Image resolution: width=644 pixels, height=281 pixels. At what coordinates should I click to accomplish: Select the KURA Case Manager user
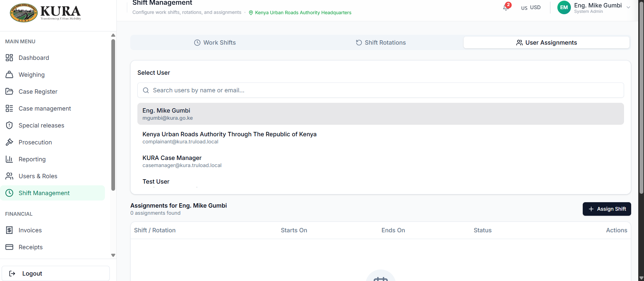(x=381, y=161)
